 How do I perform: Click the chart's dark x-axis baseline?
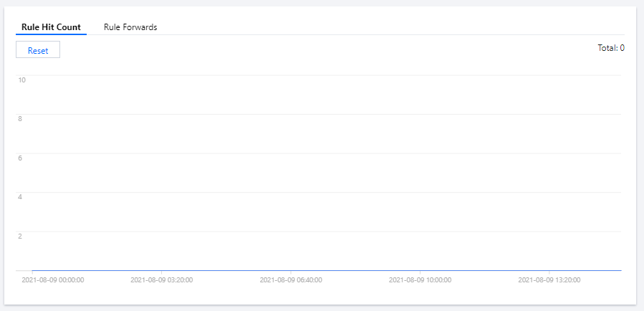[322, 270]
